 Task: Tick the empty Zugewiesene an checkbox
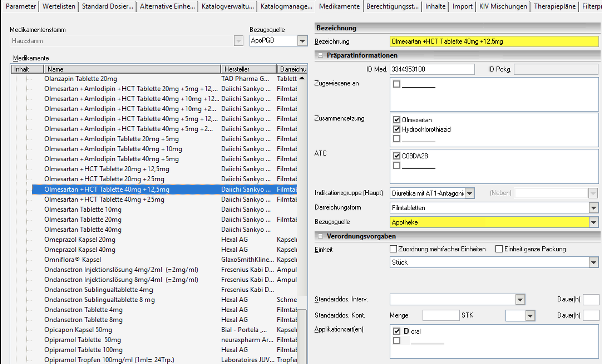(x=397, y=84)
